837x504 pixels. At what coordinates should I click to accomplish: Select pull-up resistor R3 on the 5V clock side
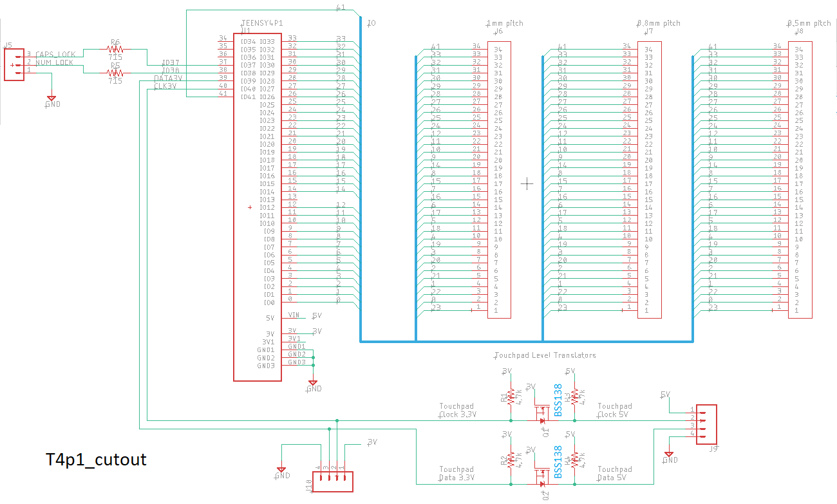pos(575,397)
